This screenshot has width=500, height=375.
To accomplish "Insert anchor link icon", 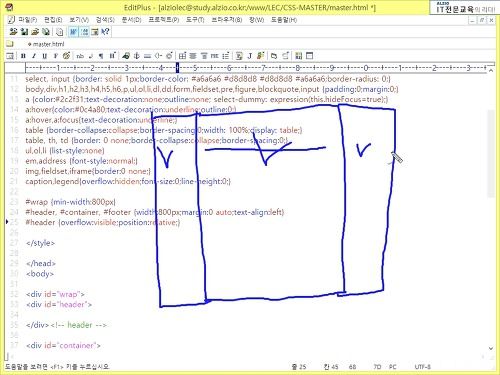I will [x=126, y=56].
